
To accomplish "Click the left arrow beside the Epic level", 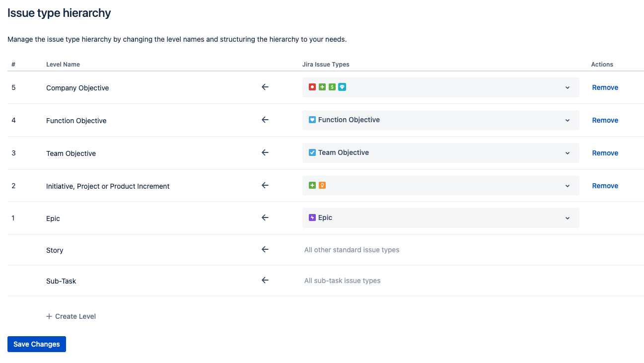I will pyautogui.click(x=265, y=218).
